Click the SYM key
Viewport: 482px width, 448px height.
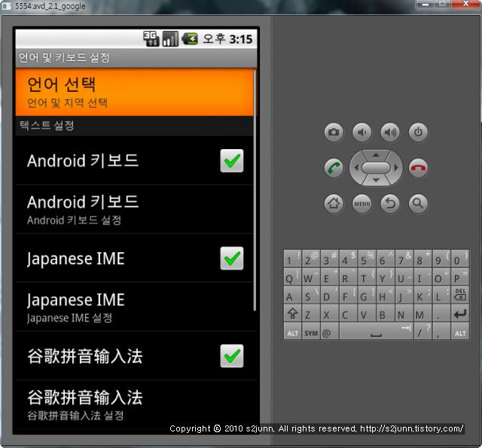pyautogui.click(x=311, y=331)
